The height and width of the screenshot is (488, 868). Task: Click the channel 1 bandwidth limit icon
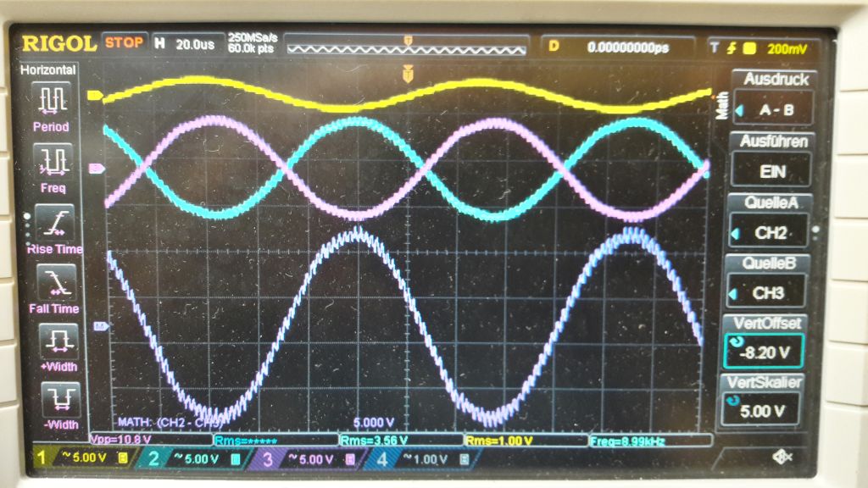[123, 457]
